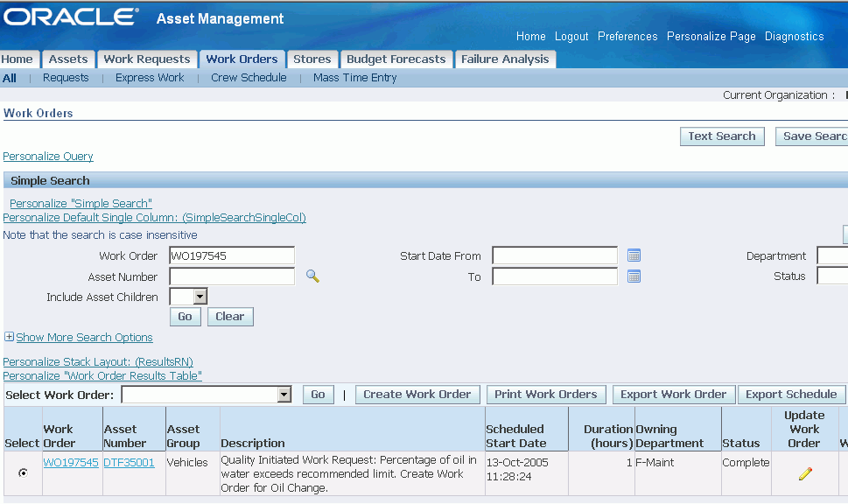Click Go next to Select Work Order
The width and height of the screenshot is (848, 504).
tap(318, 395)
